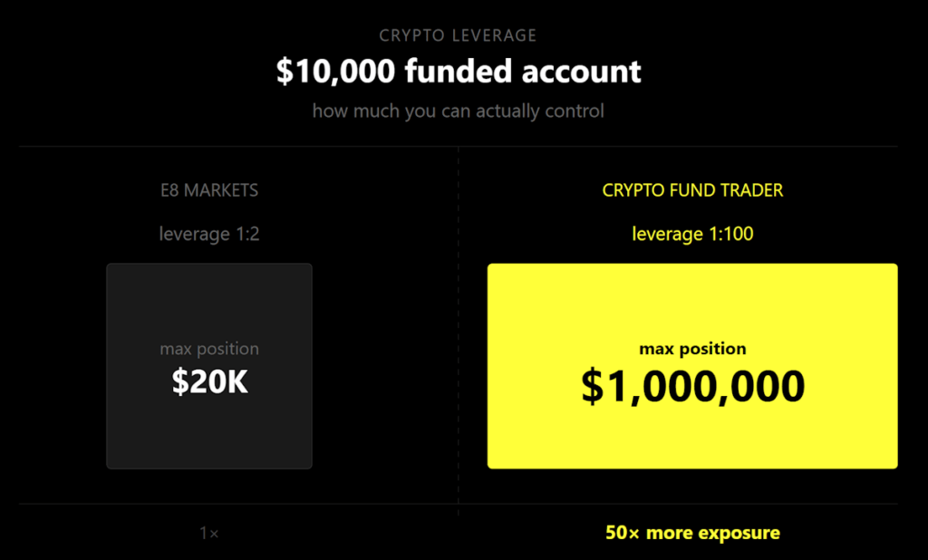This screenshot has width=928, height=560.
Task: Click the 'CRYPTO LEVERAGE' header text
Action: tap(458, 36)
